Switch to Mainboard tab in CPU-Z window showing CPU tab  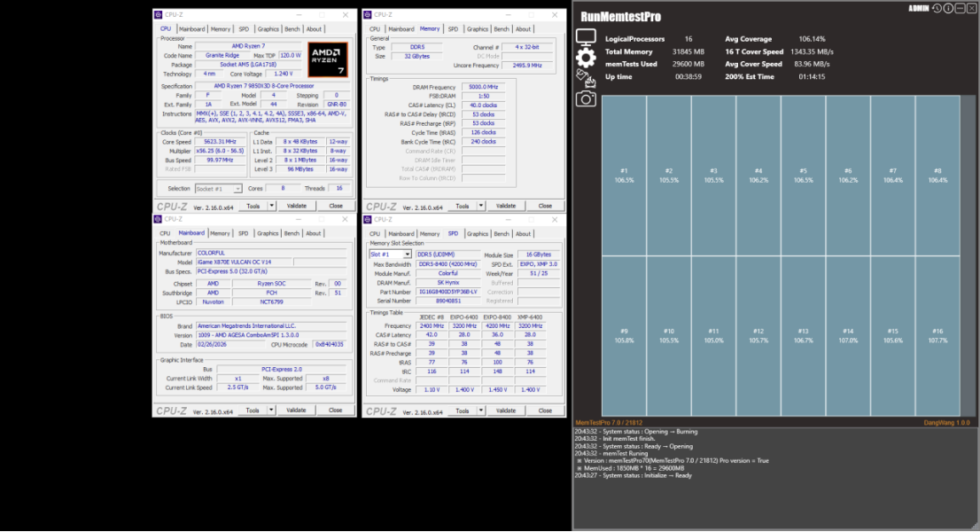click(191, 28)
